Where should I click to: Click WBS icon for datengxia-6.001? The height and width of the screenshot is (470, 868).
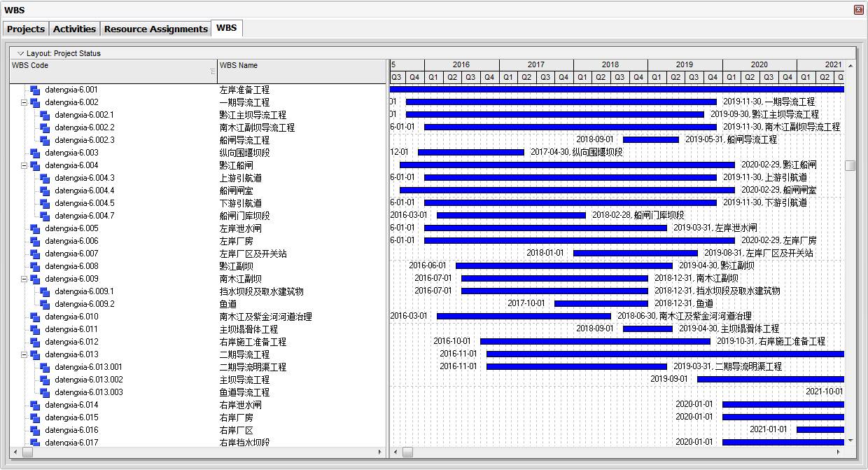point(35,90)
